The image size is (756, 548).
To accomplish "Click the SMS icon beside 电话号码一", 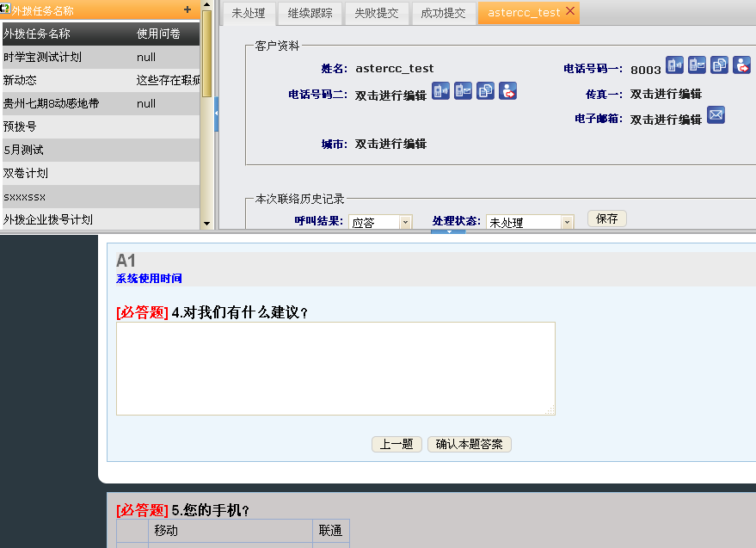I will (x=698, y=65).
